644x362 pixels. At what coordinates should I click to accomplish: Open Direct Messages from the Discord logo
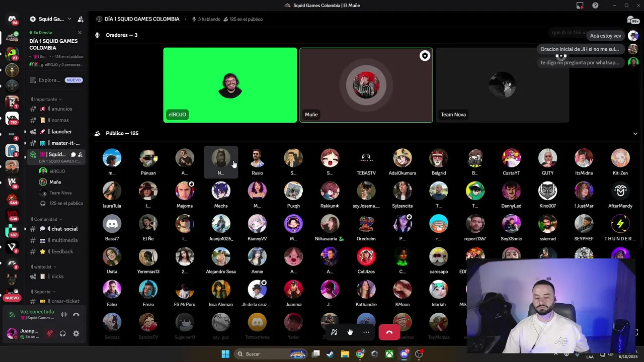click(x=12, y=20)
